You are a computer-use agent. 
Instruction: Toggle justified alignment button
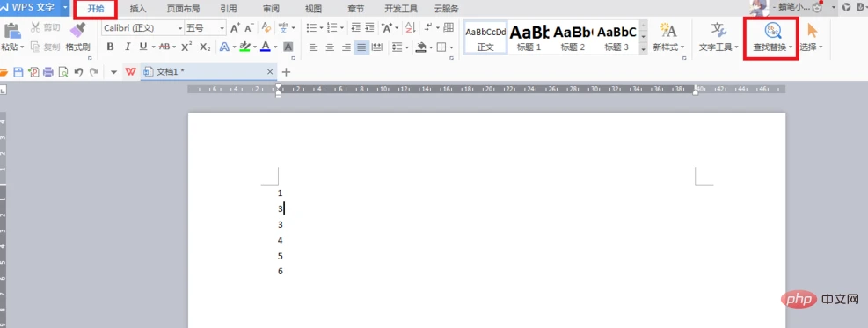coord(361,47)
